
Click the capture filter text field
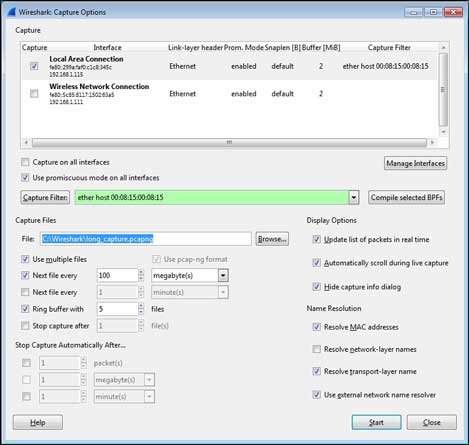[x=212, y=197]
